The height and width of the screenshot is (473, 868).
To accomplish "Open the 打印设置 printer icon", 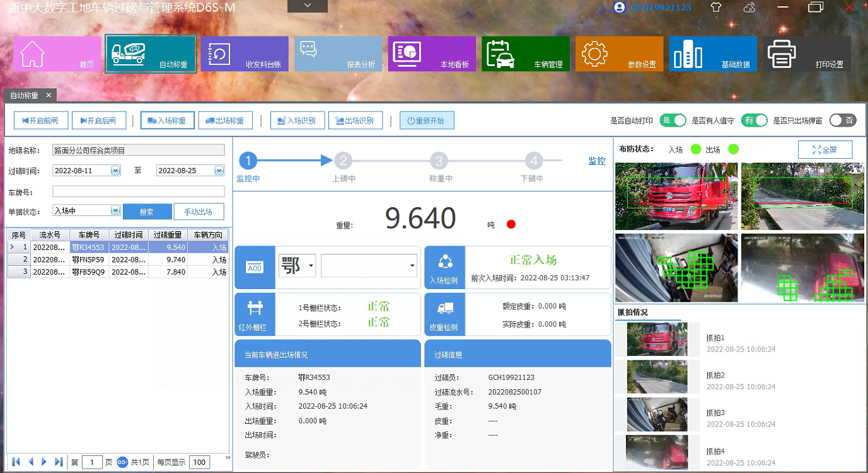I will (x=806, y=54).
